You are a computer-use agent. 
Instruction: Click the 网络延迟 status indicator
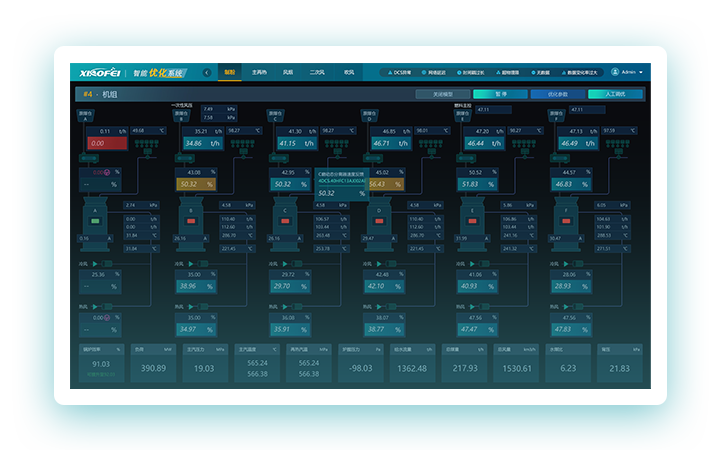click(433, 73)
